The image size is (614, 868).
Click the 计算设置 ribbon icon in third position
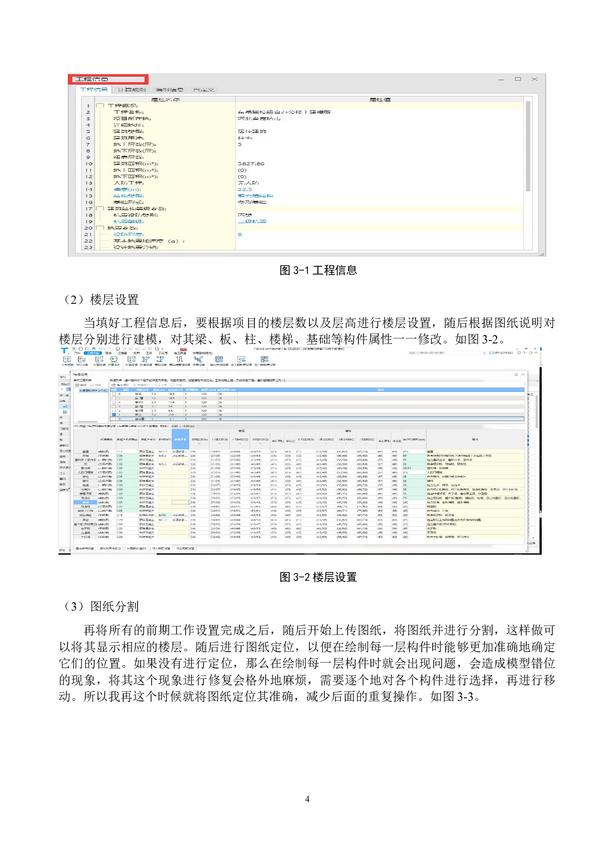100,359
